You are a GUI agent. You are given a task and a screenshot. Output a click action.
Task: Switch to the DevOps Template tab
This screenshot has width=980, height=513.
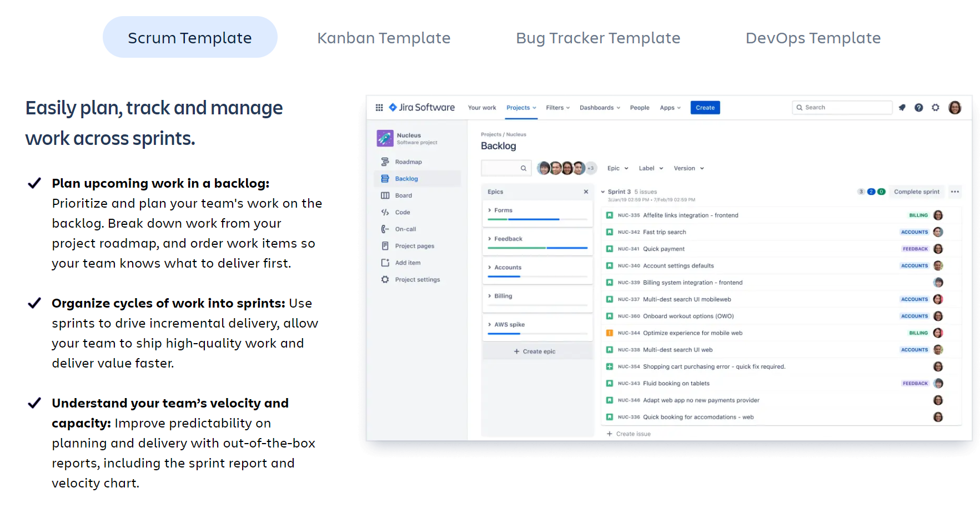(x=813, y=38)
